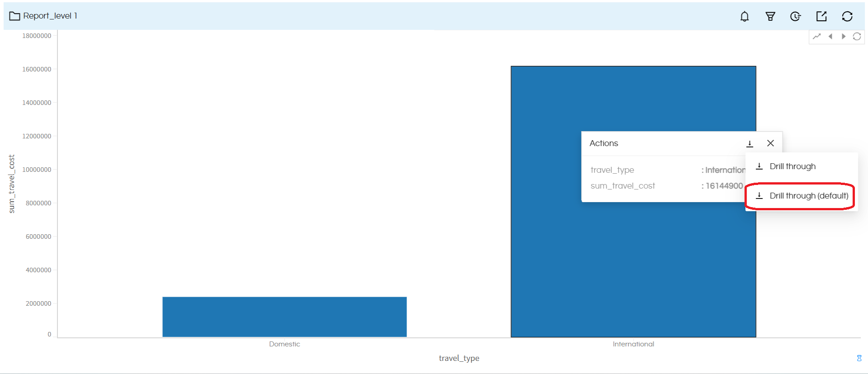The width and height of the screenshot is (868, 374).
Task: Click drill-down icon in Actions header
Action: (749, 143)
